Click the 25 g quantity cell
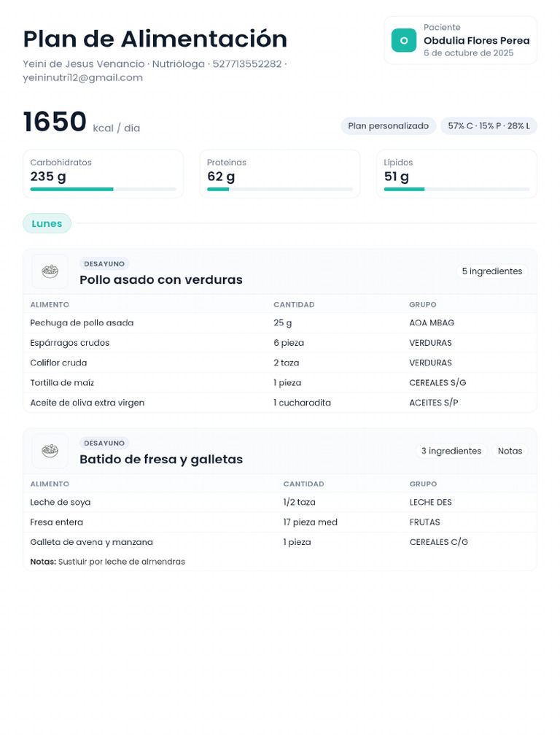The image size is (560, 747). 283,323
